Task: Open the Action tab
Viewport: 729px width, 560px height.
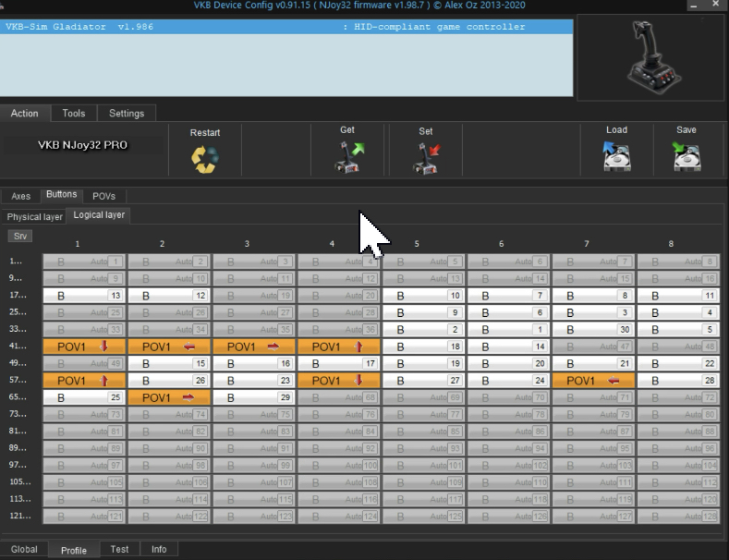Action: pyautogui.click(x=25, y=114)
